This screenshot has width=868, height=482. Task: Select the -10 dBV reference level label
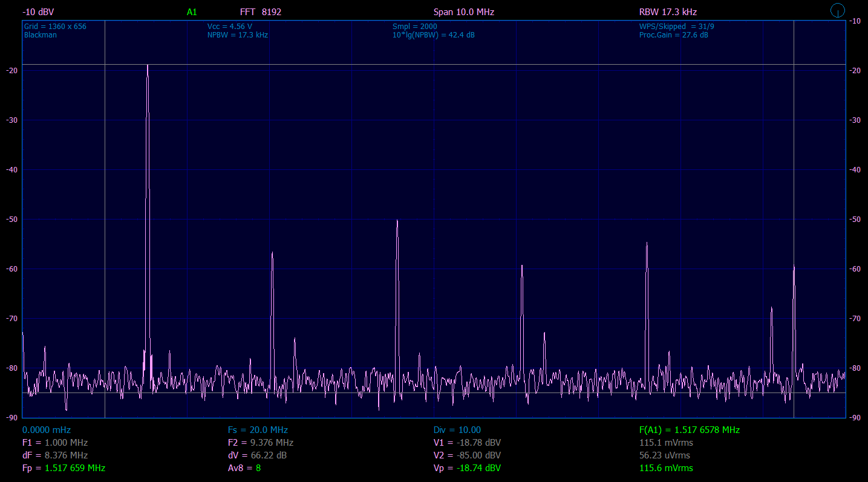click(x=38, y=12)
